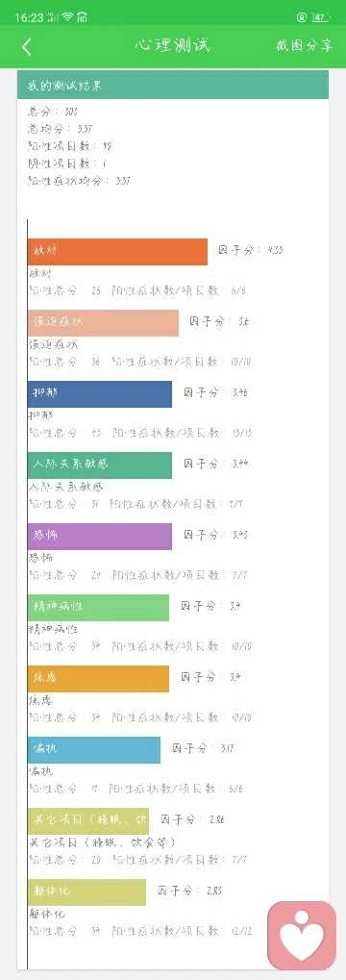This screenshot has height=980, width=346.
Task: Tap the battery indicator in status bar
Action: click(x=319, y=17)
